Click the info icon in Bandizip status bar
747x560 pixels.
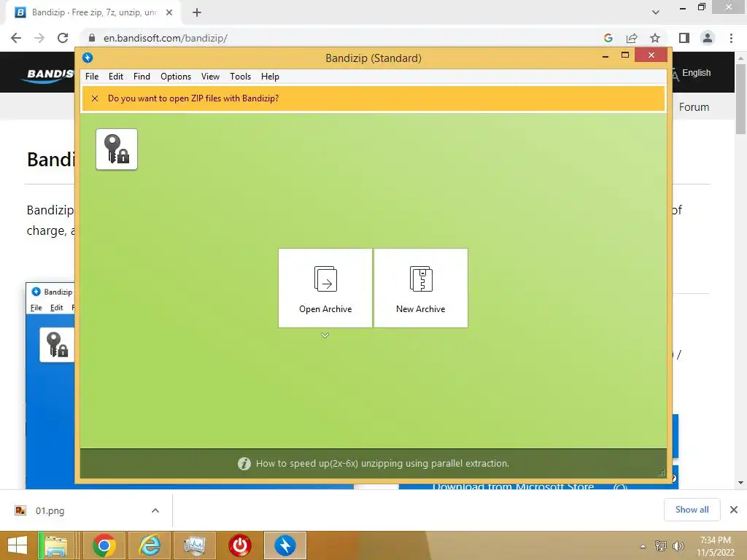[244, 463]
